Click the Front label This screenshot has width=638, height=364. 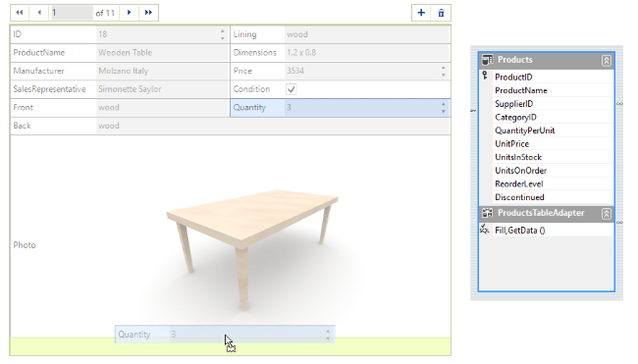(x=24, y=107)
